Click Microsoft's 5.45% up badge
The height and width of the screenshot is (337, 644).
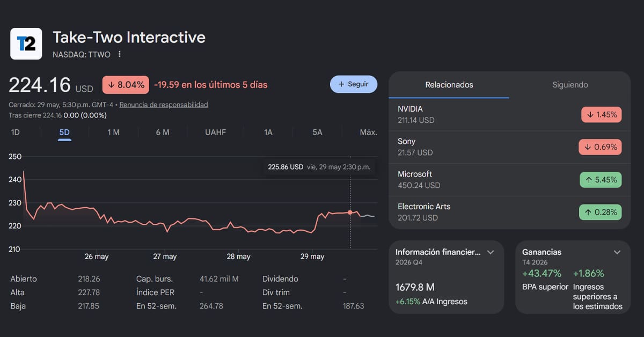[600, 180]
